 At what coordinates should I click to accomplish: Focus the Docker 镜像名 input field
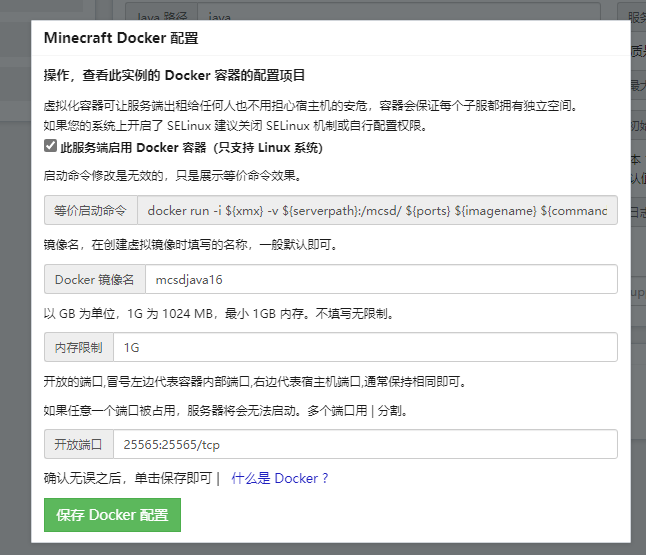click(380, 279)
